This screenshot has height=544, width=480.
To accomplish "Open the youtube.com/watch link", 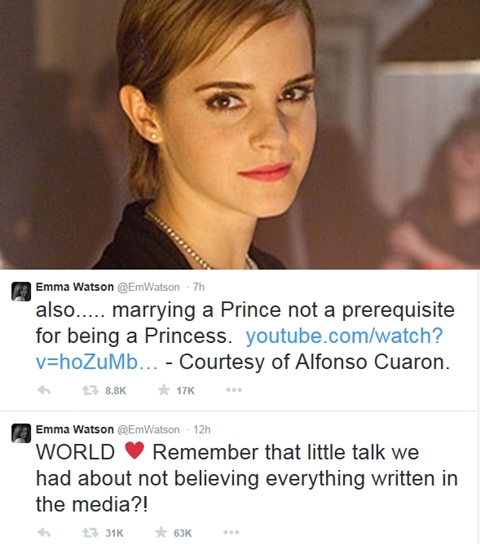I will click(x=239, y=349).
